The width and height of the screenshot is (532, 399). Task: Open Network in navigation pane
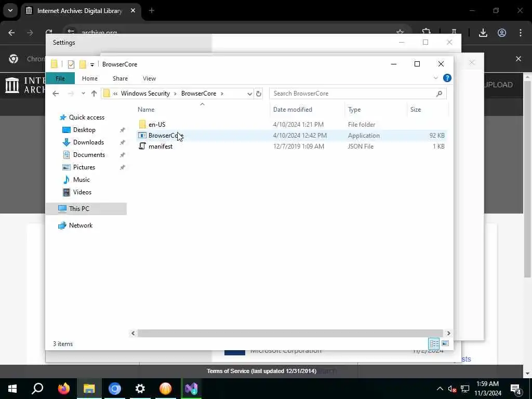coord(81,225)
